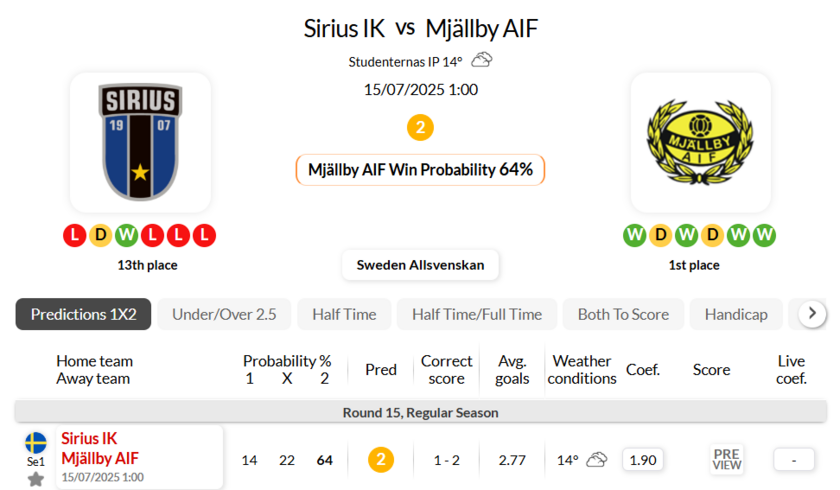Click the cloudy weather icon near Studenternas IP
The width and height of the screenshot is (840, 490).
click(x=482, y=60)
